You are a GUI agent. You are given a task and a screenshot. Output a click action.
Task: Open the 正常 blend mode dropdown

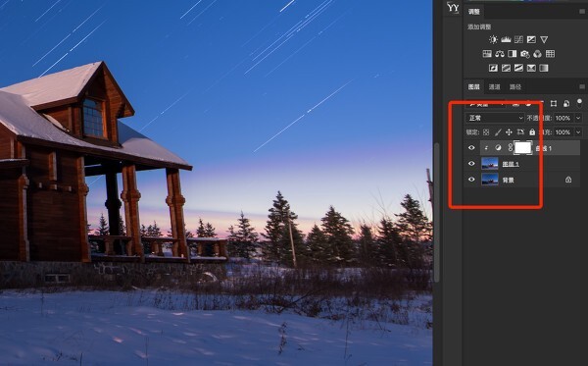495,118
